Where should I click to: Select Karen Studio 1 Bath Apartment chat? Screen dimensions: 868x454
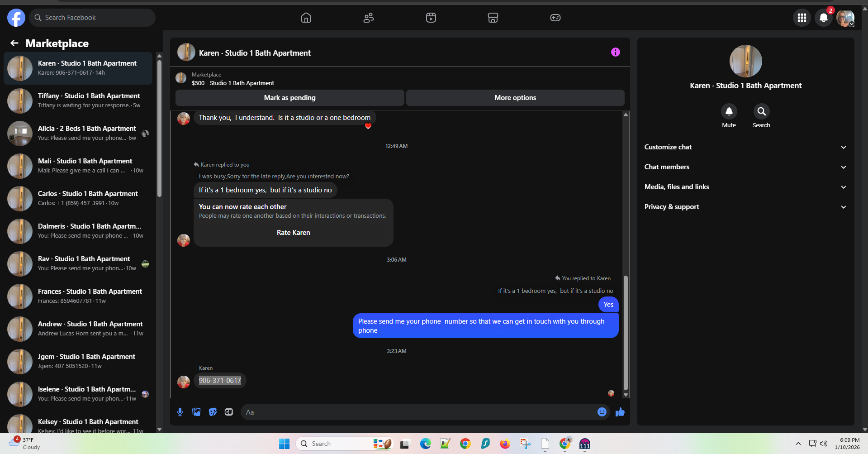pyautogui.click(x=78, y=68)
